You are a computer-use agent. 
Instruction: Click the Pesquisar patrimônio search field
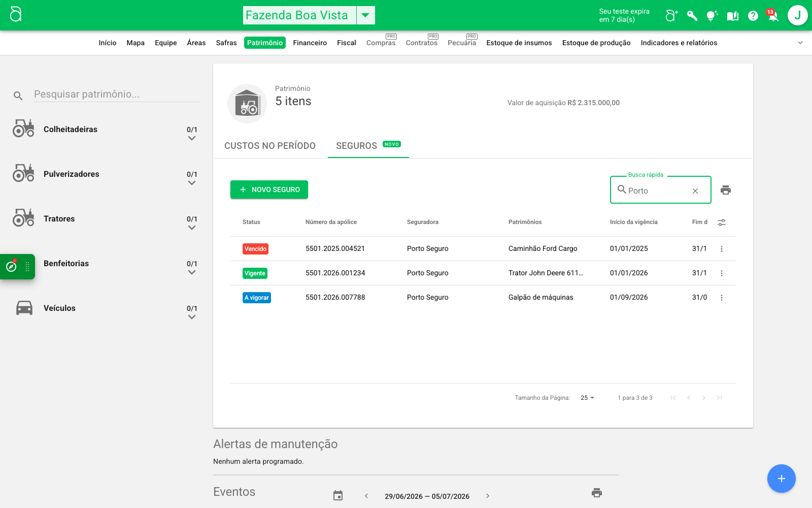coord(117,94)
